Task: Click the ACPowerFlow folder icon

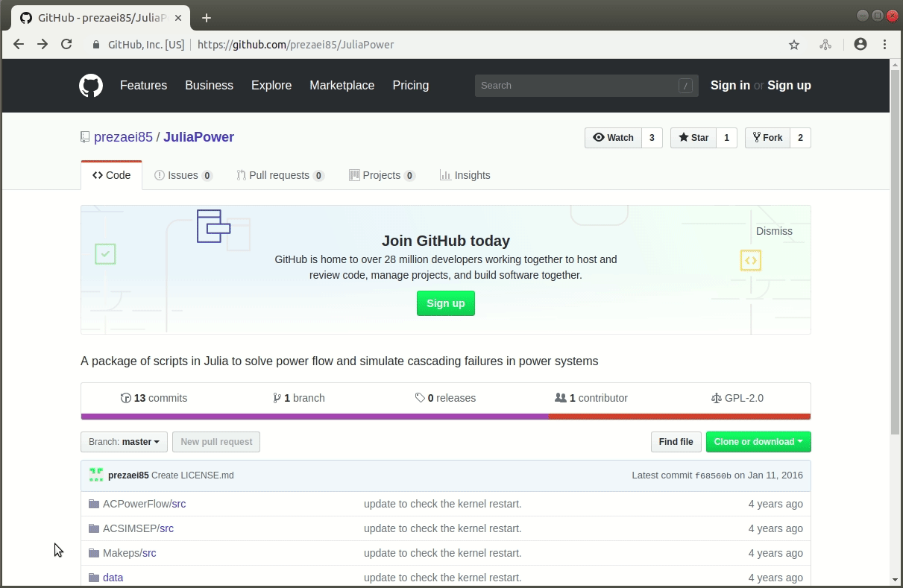Action: click(94, 504)
